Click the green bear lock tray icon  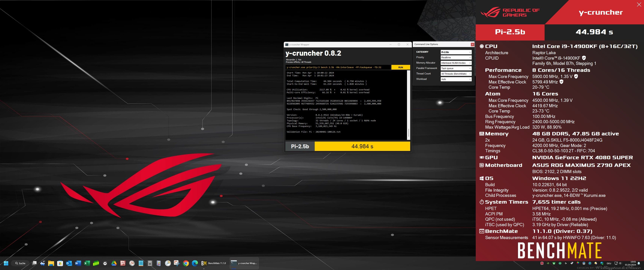(x=554, y=263)
